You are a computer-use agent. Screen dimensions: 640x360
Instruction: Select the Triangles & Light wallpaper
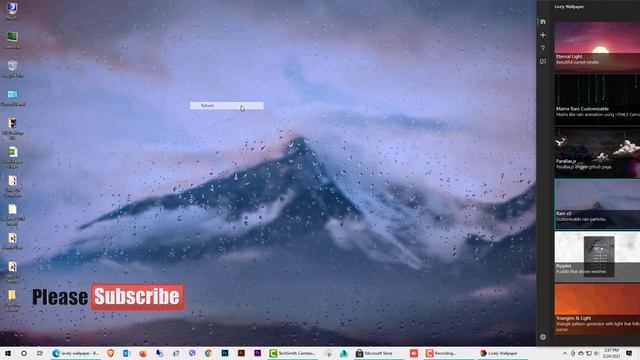pyautogui.click(x=597, y=309)
